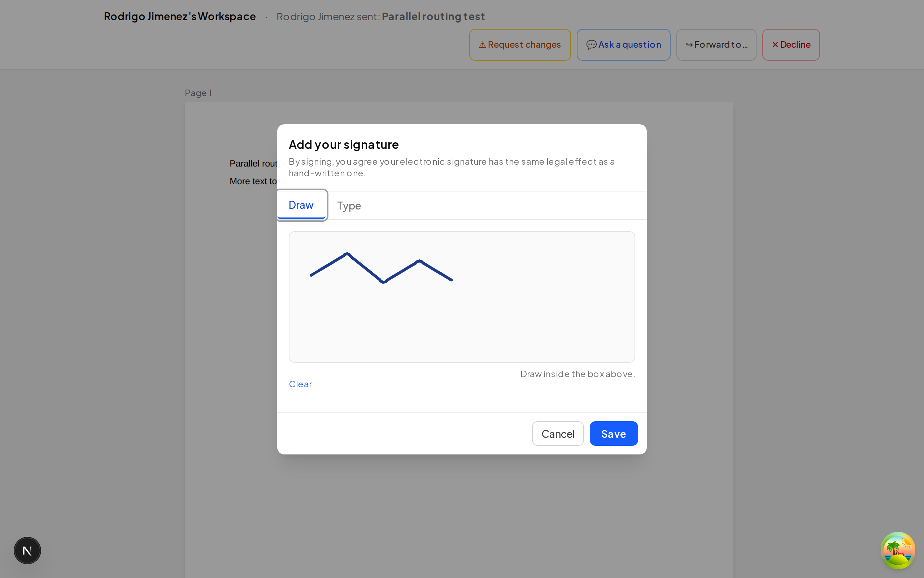Click the 'More text to' document line
Viewport: 924px width, 578px height.
click(x=253, y=181)
